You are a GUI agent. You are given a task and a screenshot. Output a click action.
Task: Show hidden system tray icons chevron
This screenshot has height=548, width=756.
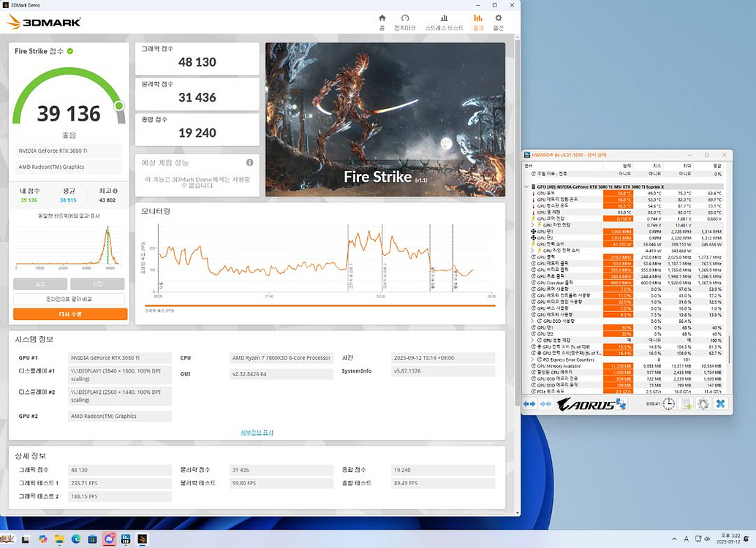coord(674,539)
